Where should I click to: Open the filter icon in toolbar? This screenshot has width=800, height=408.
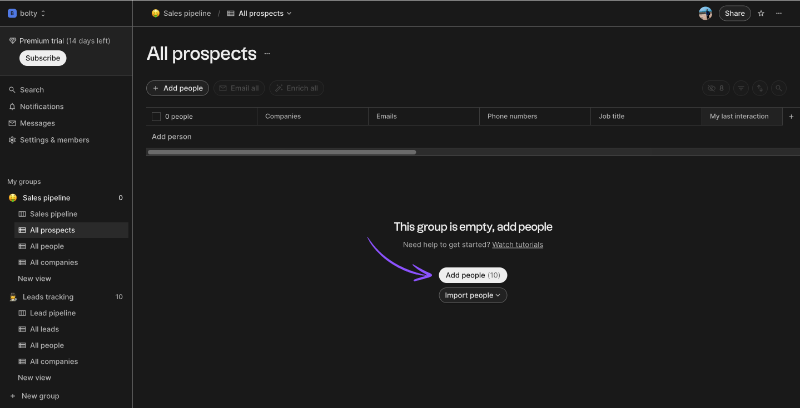pyautogui.click(x=741, y=88)
